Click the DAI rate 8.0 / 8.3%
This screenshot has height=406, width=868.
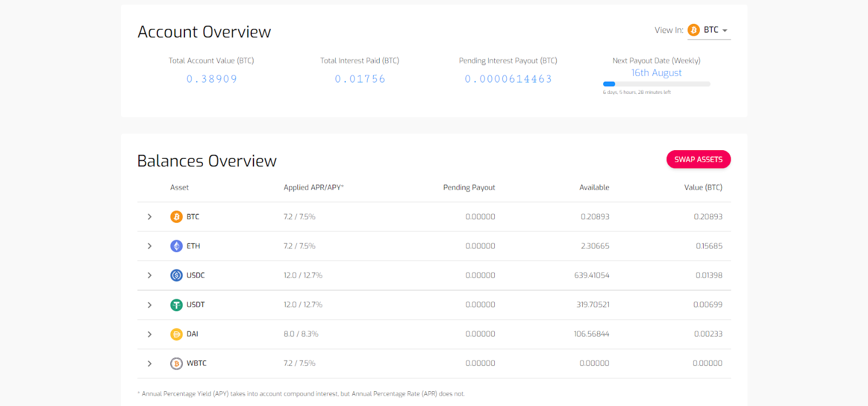pyautogui.click(x=301, y=334)
